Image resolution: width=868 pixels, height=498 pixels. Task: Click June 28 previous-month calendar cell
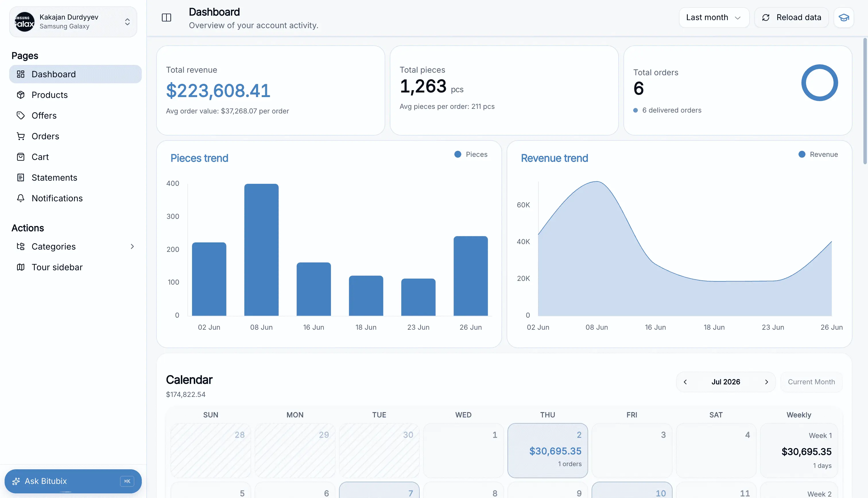(210, 450)
